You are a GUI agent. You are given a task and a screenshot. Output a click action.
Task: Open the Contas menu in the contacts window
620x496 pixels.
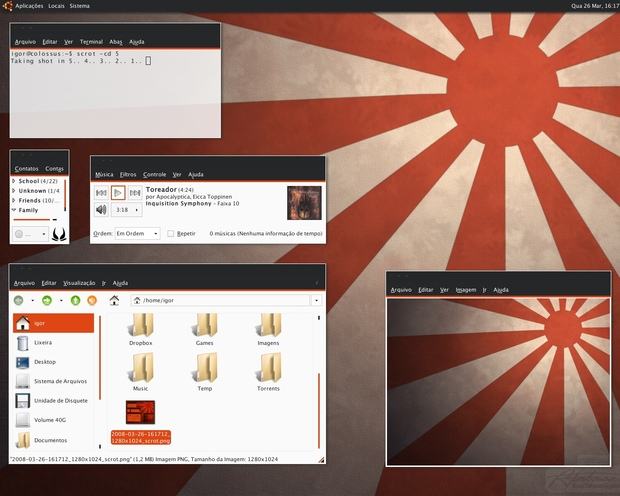click(54, 168)
